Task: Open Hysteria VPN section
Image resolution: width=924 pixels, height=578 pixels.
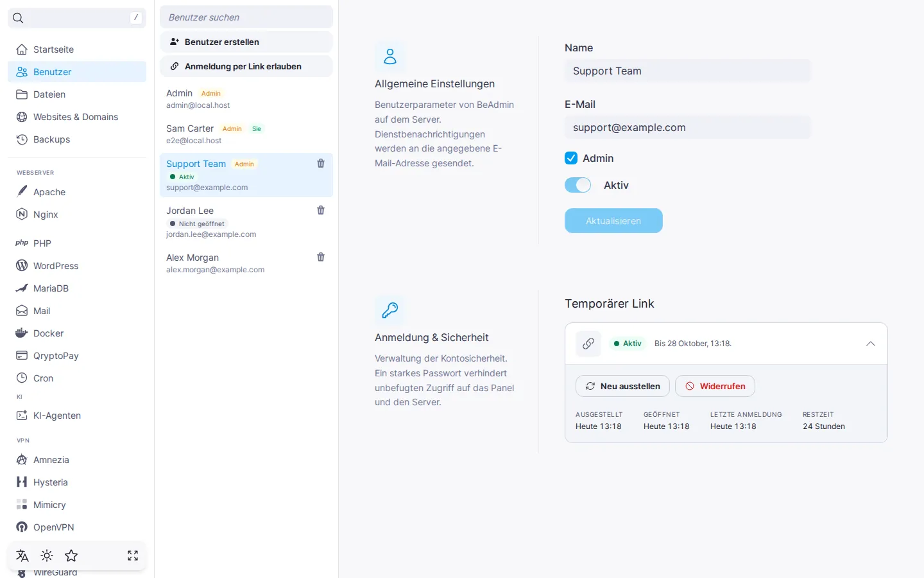Action: pos(77,482)
